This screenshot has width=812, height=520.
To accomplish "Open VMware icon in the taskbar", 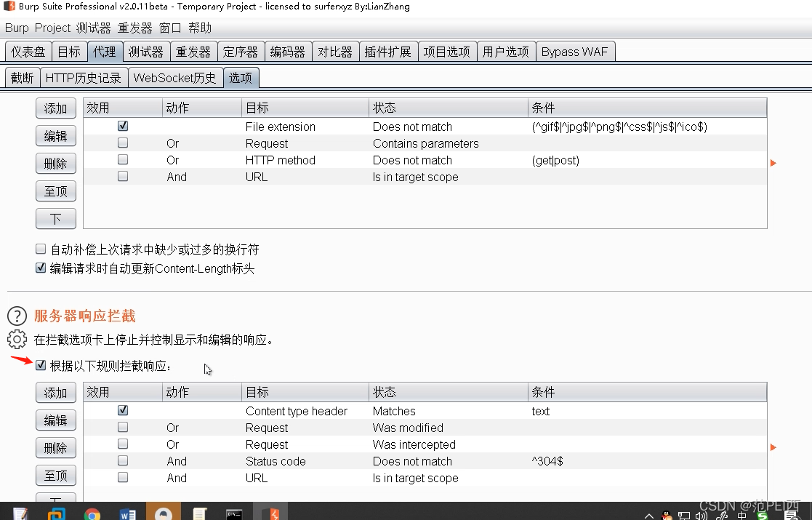I will click(x=56, y=514).
